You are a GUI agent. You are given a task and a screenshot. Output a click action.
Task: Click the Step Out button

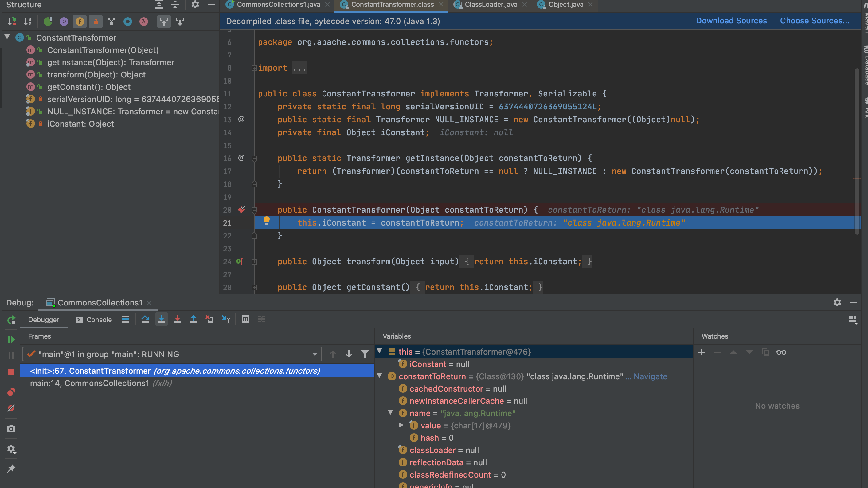[x=194, y=319]
